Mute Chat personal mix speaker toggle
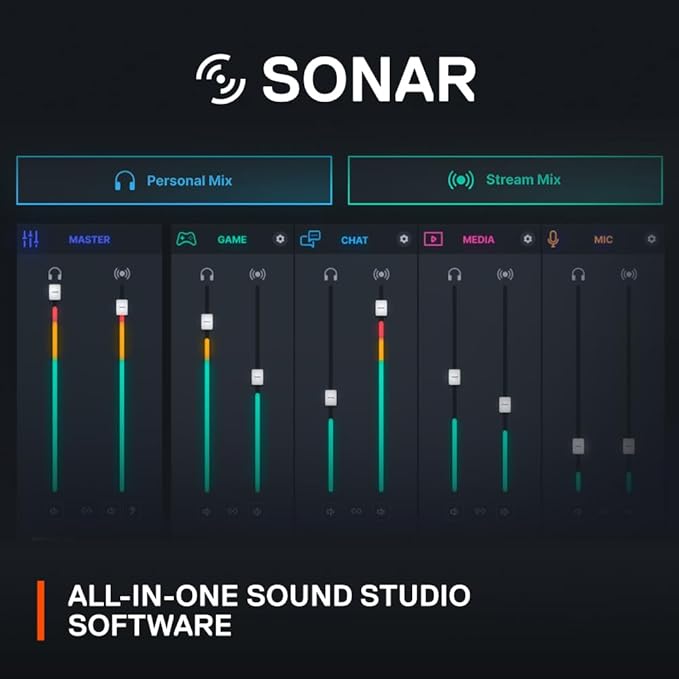Screen dimensions: 679x679 click(330, 512)
